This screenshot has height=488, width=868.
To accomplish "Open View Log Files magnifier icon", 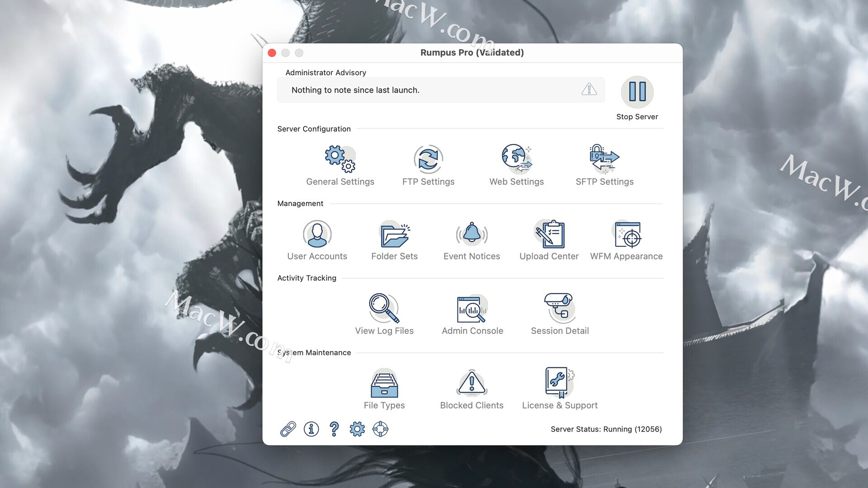I will coord(384,308).
